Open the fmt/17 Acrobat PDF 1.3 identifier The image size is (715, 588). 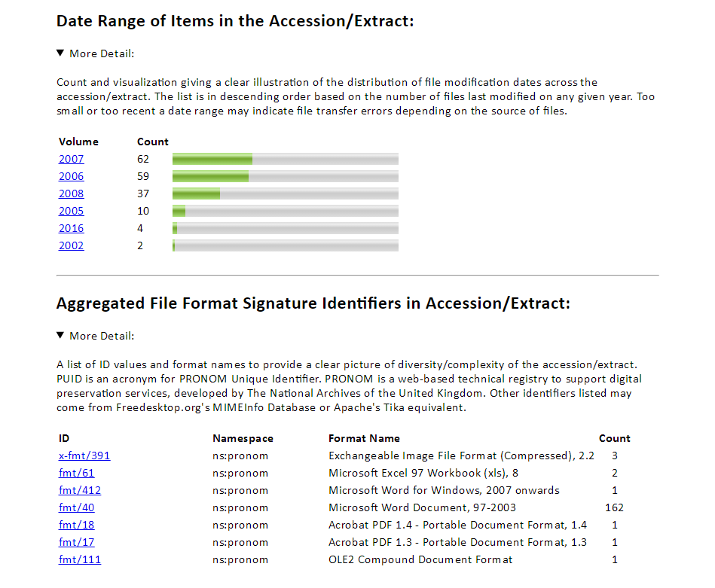[x=76, y=542]
